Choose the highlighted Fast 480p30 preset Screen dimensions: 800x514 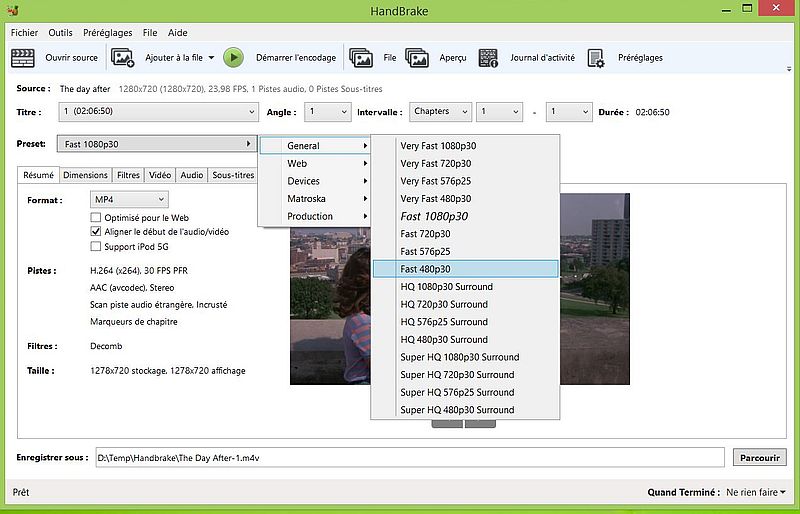coord(465,269)
